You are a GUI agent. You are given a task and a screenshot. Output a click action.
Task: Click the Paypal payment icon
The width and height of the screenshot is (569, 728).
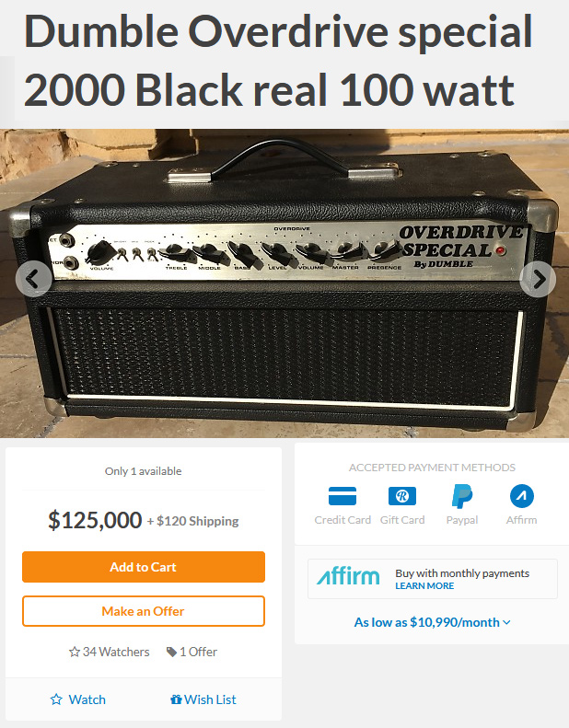(461, 496)
